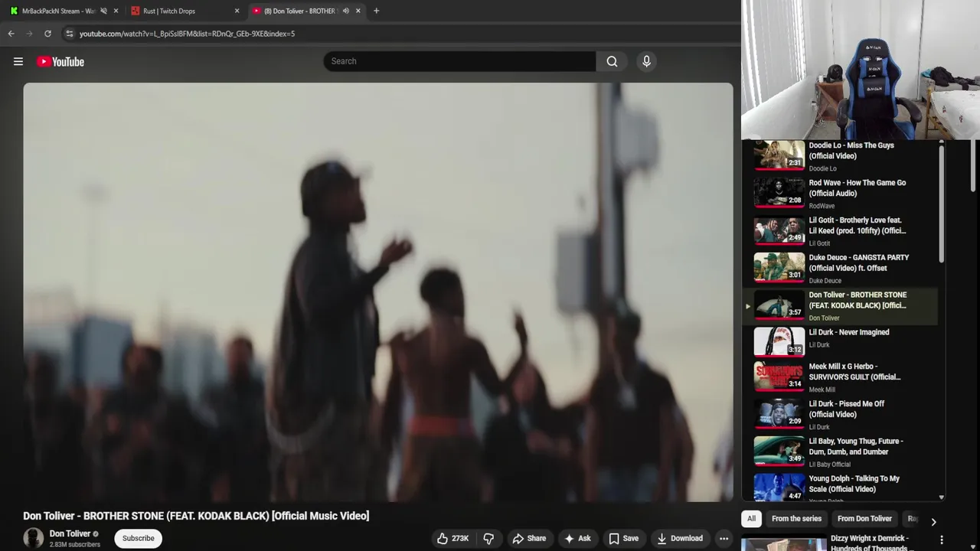Viewport: 980px width, 551px height.
Task: Unmute the MrBackPackN Stream tab
Action: pyautogui.click(x=103, y=11)
